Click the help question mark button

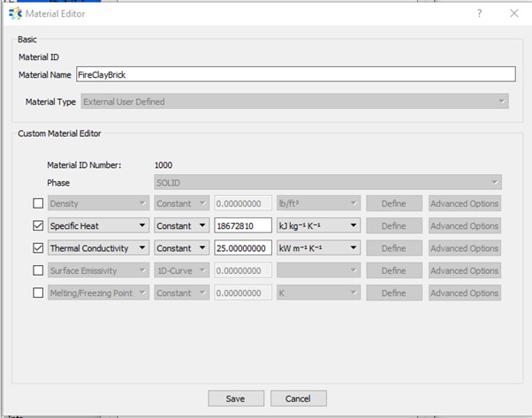tap(480, 13)
